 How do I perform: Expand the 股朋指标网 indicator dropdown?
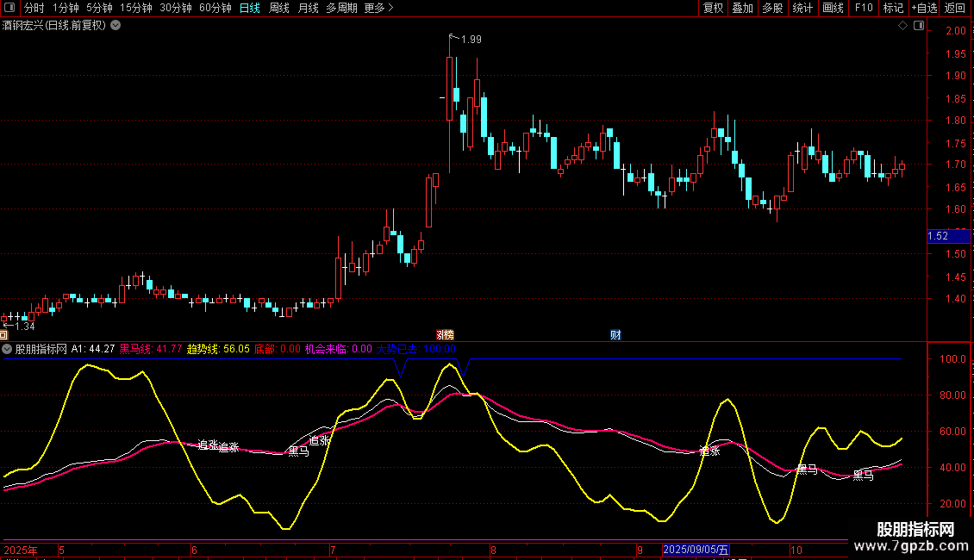coord(8,349)
